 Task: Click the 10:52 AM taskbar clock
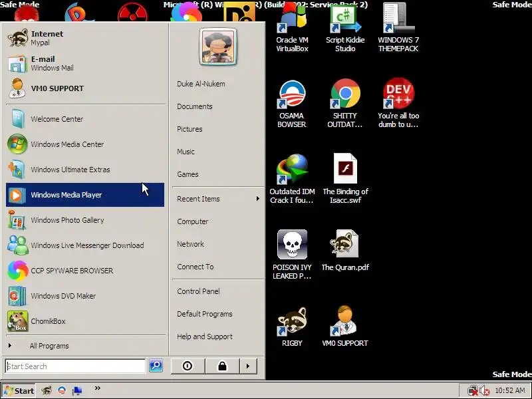[510, 390]
